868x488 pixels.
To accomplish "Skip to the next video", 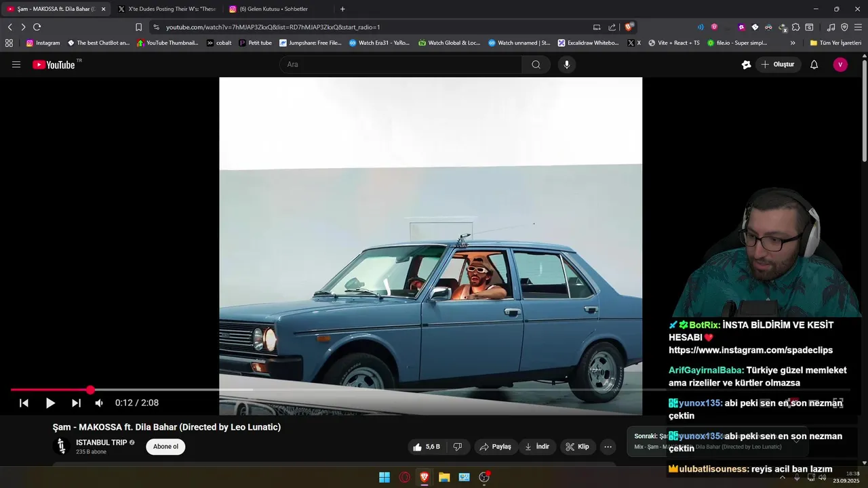I will tap(76, 403).
